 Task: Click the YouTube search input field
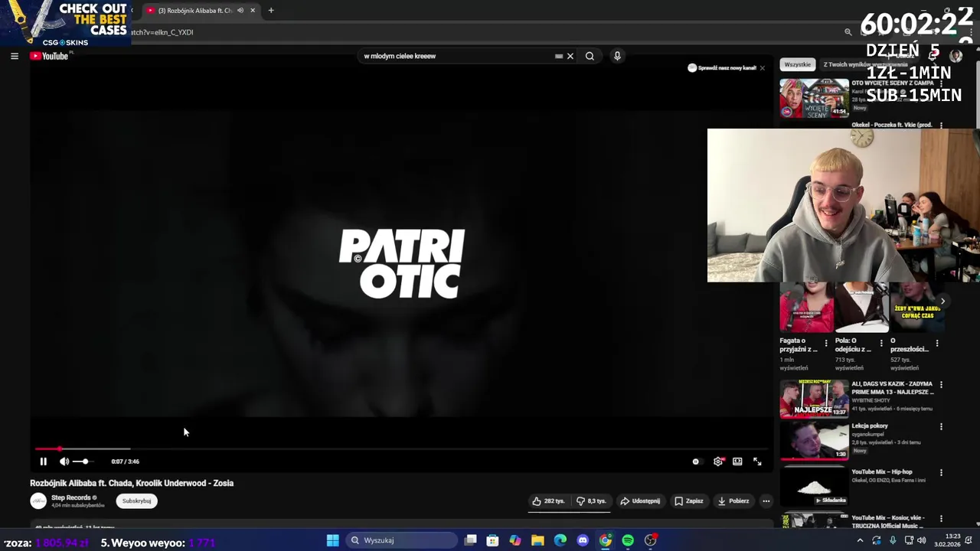tap(457, 56)
